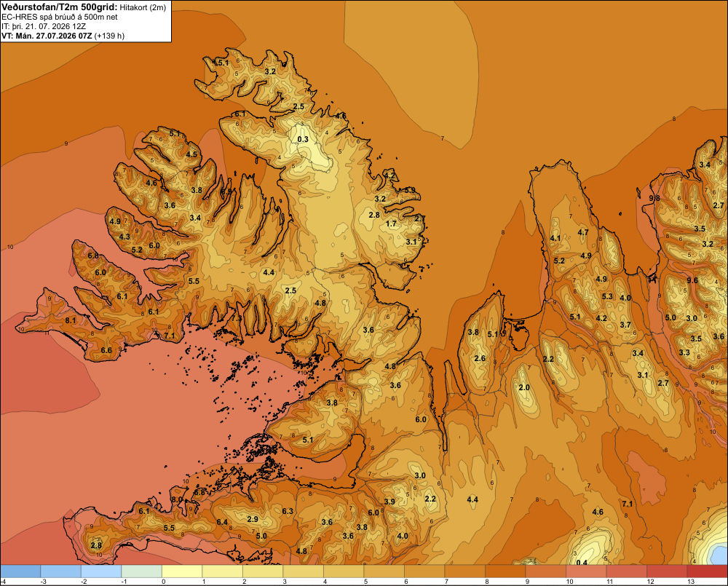Click the temperature value 6.4 on the map

pyautogui.click(x=222, y=522)
